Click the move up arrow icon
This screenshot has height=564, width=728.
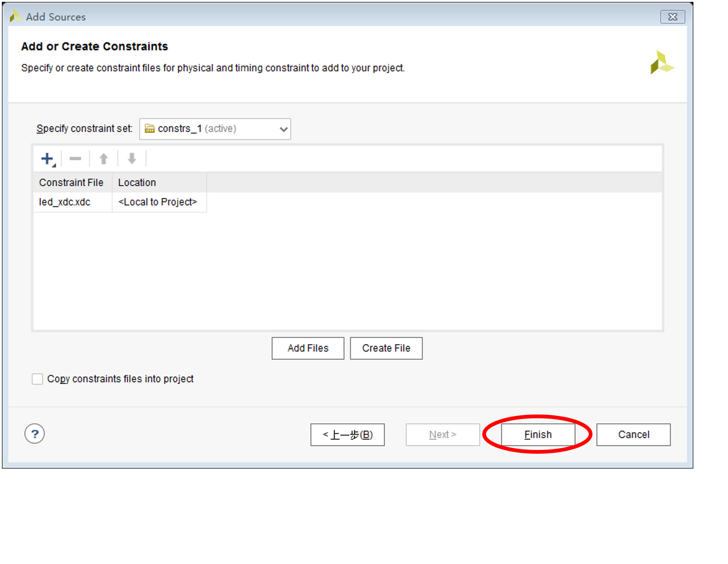[x=104, y=159]
